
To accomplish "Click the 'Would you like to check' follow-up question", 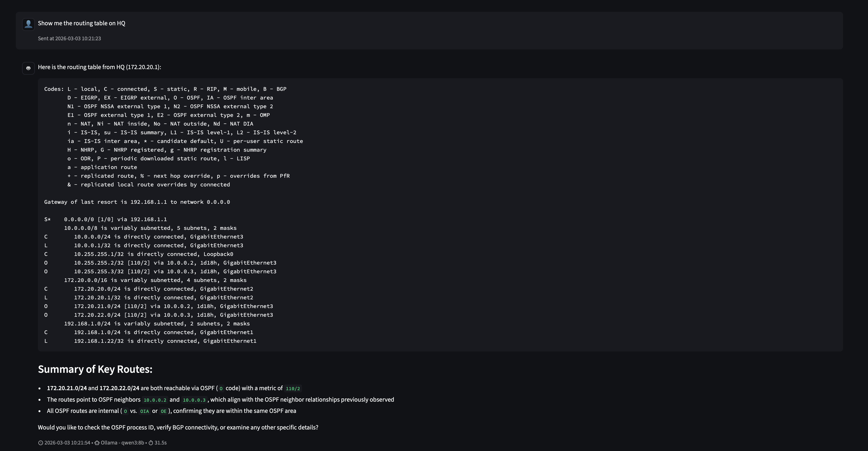I will pyautogui.click(x=178, y=428).
